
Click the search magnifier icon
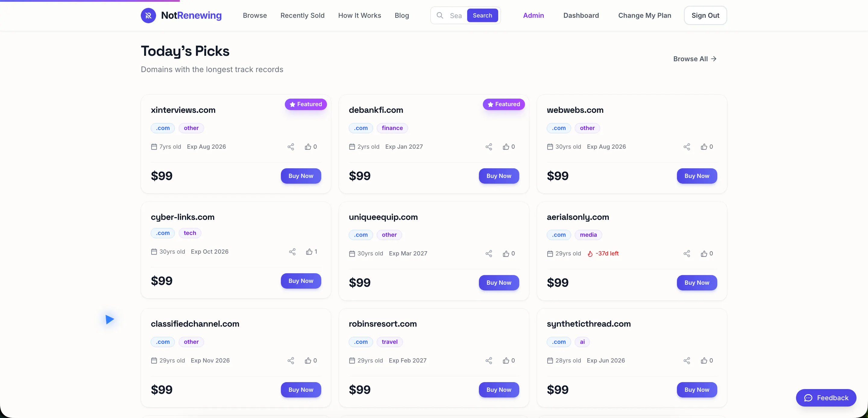point(440,15)
